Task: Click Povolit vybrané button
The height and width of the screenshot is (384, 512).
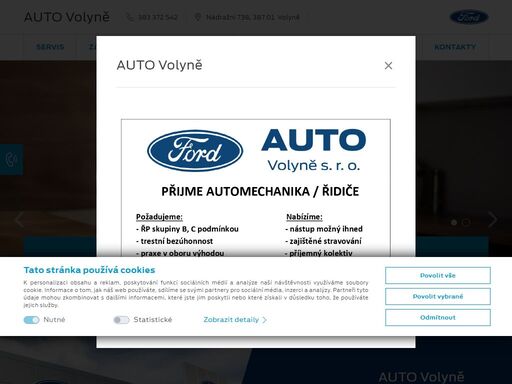Action: coord(438,296)
